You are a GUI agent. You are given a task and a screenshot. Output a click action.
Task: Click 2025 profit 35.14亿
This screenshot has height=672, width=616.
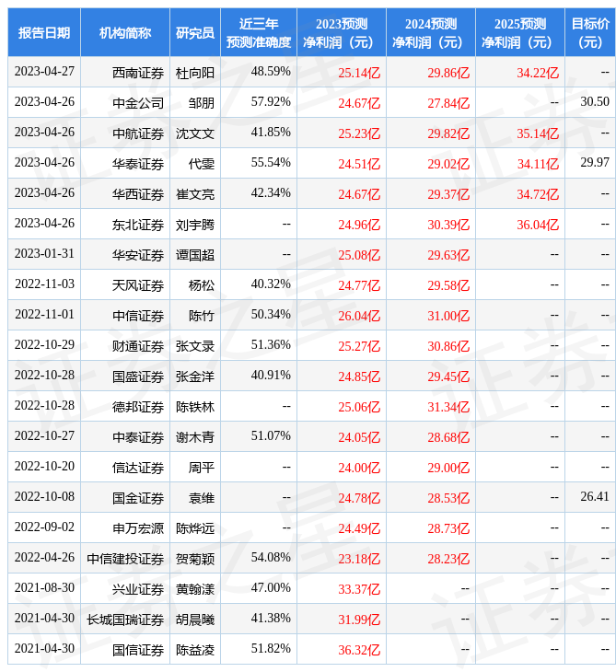(x=538, y=133)
